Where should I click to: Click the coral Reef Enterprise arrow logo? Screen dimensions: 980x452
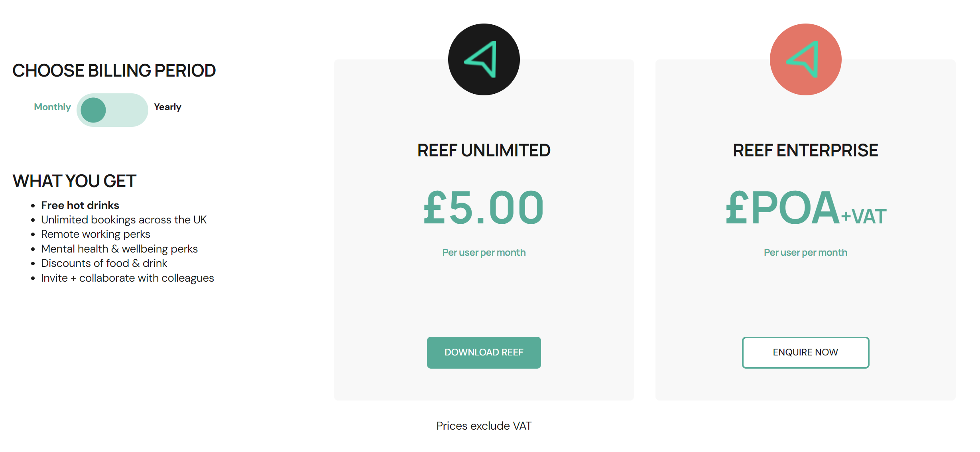click(805, 59)
